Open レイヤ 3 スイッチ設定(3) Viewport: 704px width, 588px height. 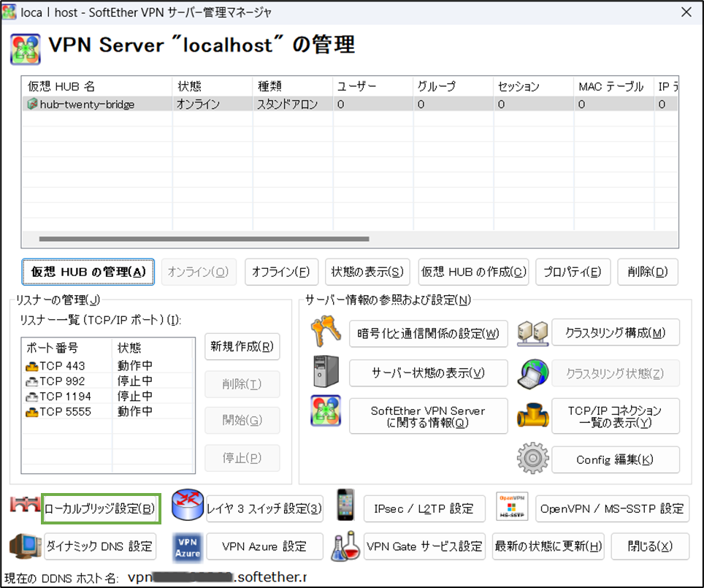point(264,508)
